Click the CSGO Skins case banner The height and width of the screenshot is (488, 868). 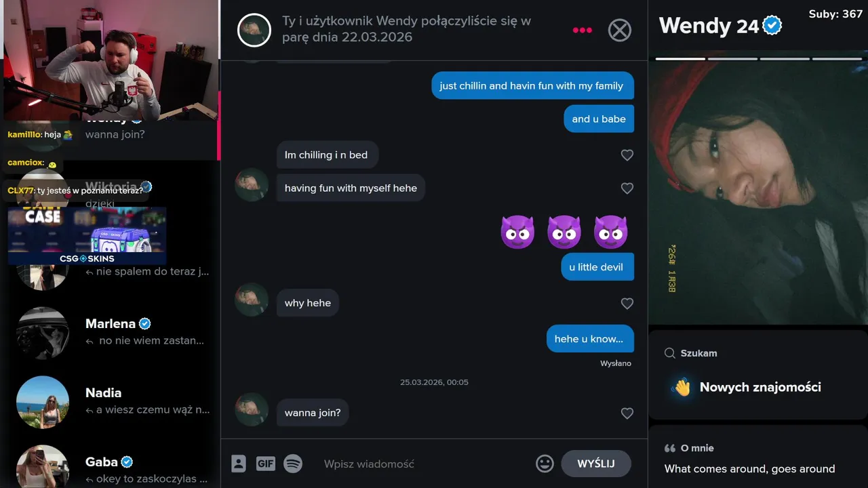87,236
